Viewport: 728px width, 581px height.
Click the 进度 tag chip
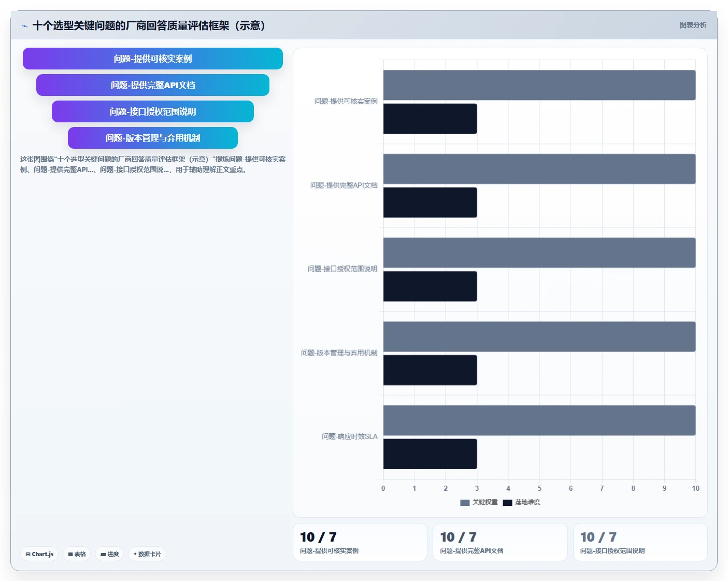pyautogui.click(x=109, y=554)
